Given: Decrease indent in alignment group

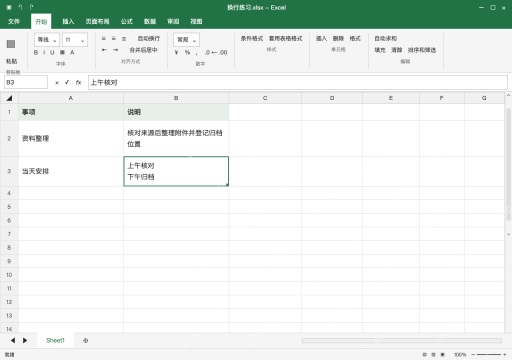Looking at the screenshot, I should pos(104,50).
